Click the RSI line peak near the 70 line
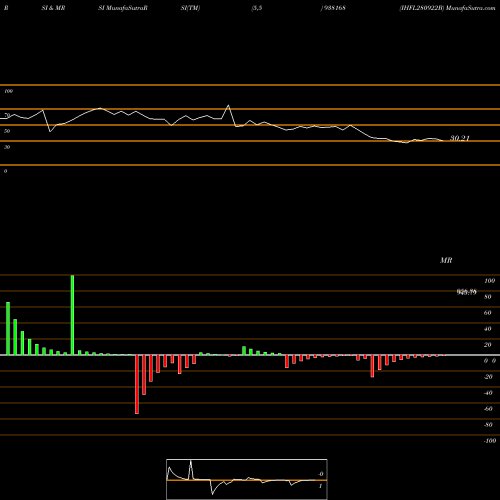The height and width of the screenshot is (500, 500). pos(228,106)
